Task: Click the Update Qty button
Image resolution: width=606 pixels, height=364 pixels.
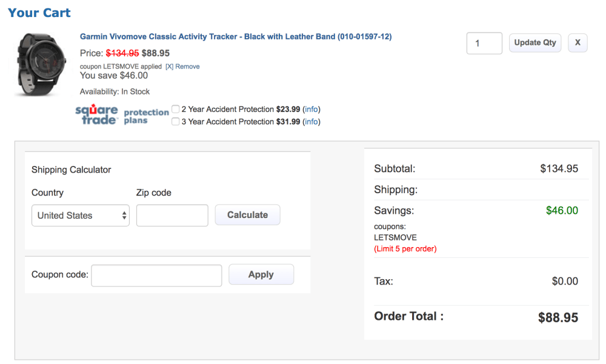Action: pos(535,43)
